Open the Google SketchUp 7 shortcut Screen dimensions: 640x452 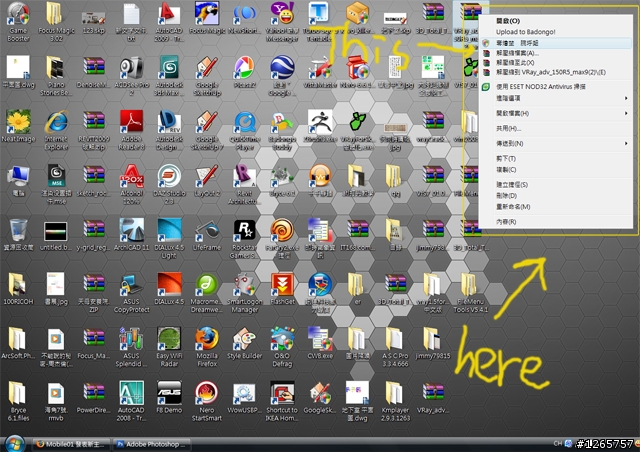point(207,130)
